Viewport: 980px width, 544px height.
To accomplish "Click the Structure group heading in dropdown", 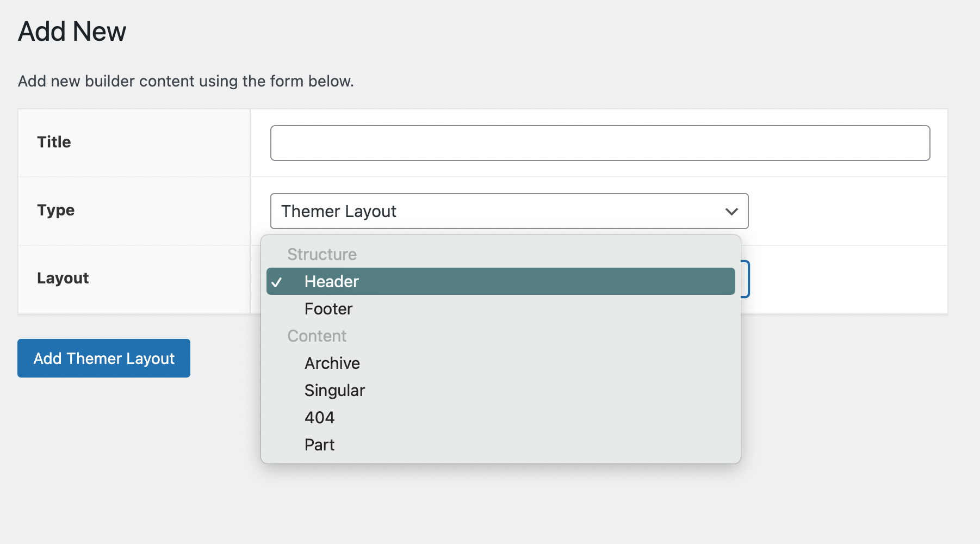I will coord(322,255).
